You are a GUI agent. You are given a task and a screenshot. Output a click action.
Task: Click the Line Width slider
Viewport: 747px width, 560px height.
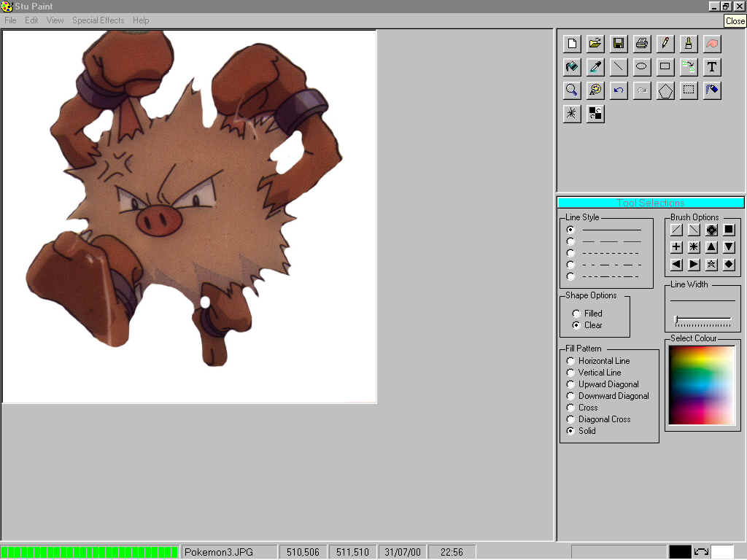[x=703, y=319]
